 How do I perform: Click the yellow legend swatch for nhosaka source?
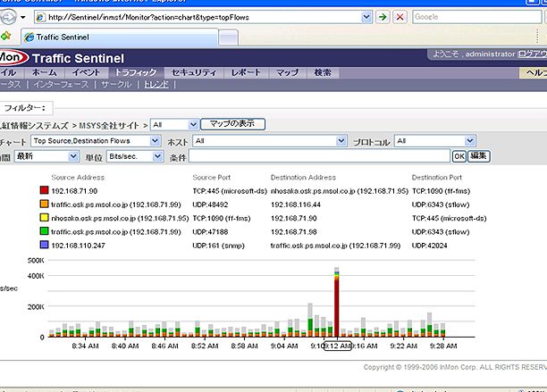point(44,217)
